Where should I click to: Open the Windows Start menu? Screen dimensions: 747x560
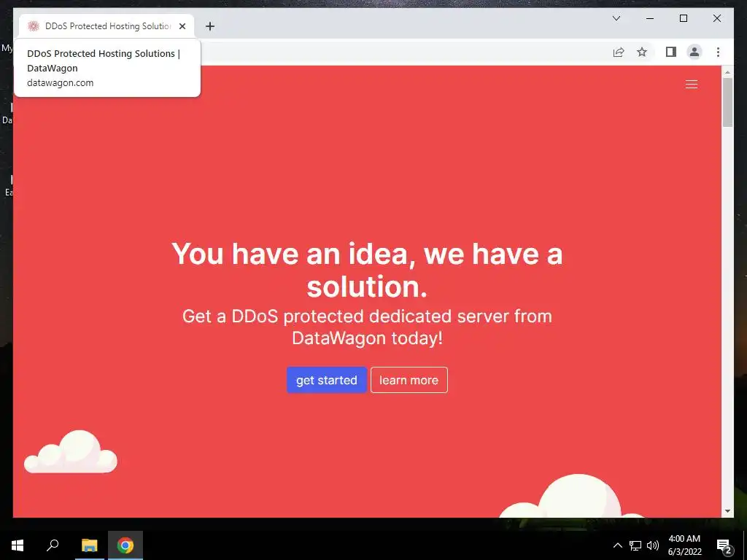pos(18,545)
